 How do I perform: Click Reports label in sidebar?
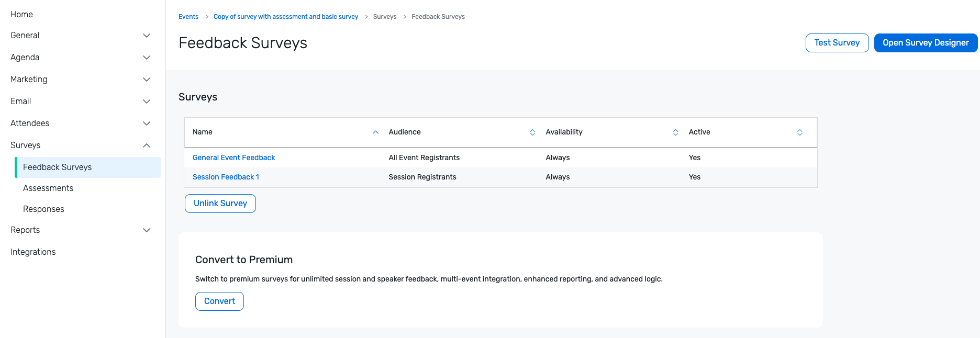pyautogui.click(x=25, y=230)
